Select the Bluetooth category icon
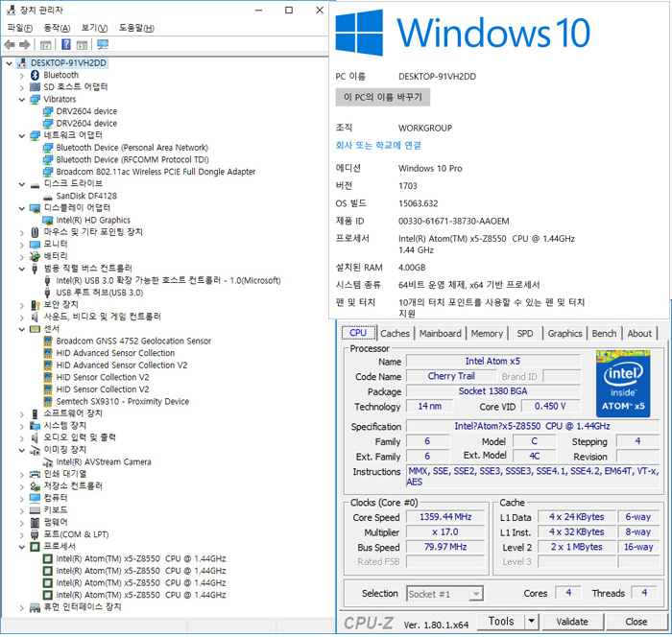 tap(36, 75)
